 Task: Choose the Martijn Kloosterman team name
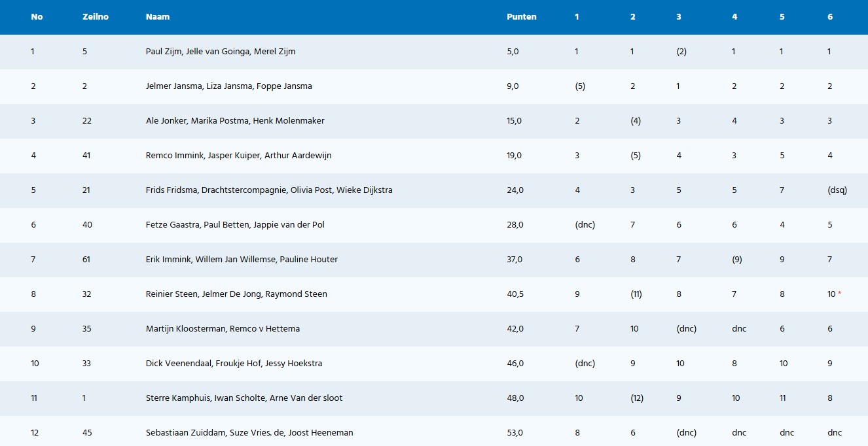pyautogui.click(x=223, y=329)
